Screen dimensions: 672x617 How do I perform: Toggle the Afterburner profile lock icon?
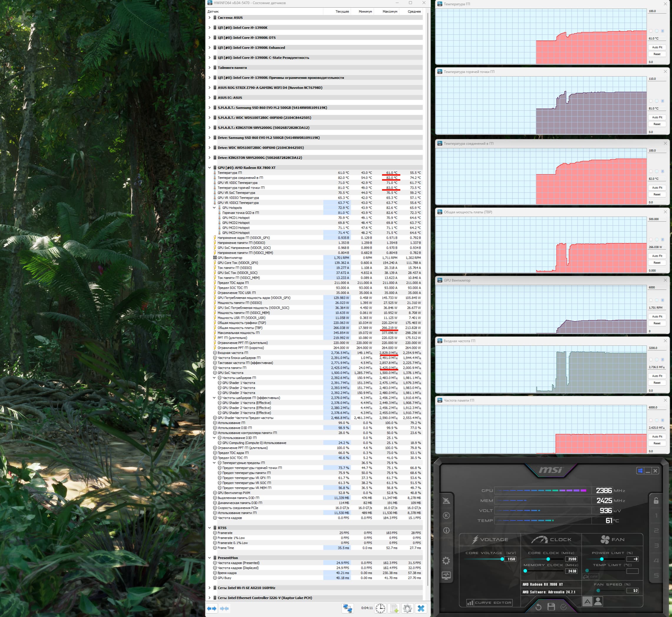656,500
